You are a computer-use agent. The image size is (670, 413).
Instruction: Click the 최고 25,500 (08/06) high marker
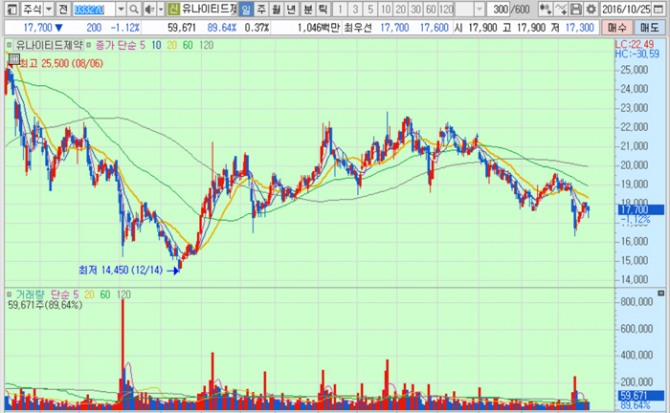pyautogui.click(x=61, y=64)
